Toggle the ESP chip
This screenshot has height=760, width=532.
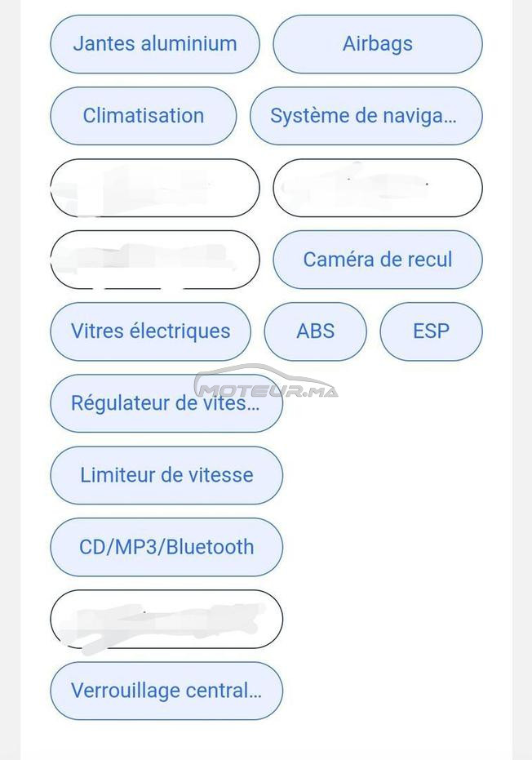point(431,331)
